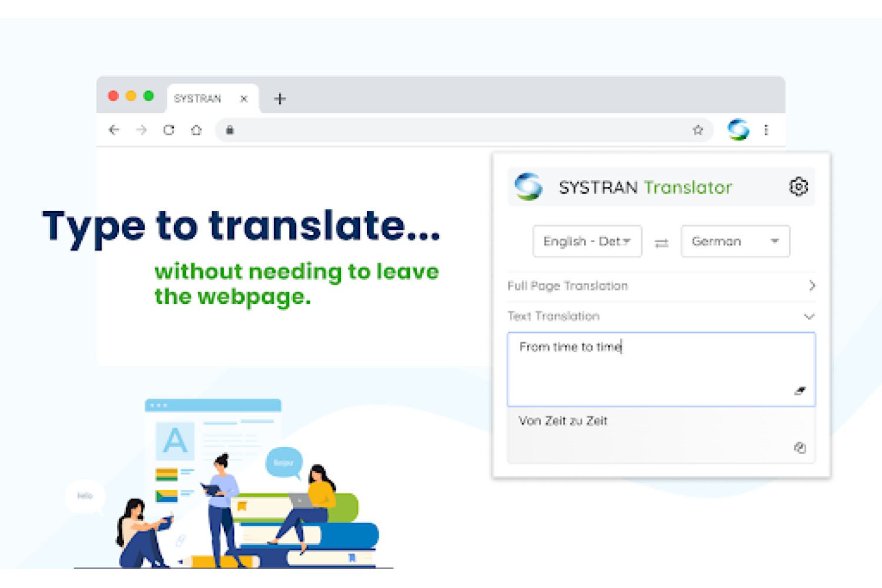The height and width of the screenshot is (588, 882).
Task: Open the English - Detect source dropdown
Action: (587, 241)
